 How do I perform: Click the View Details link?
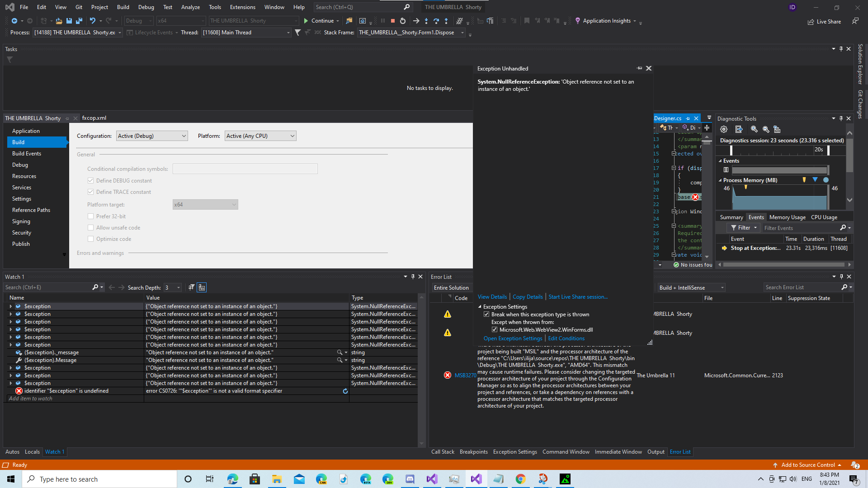click(x=492, y=297)
